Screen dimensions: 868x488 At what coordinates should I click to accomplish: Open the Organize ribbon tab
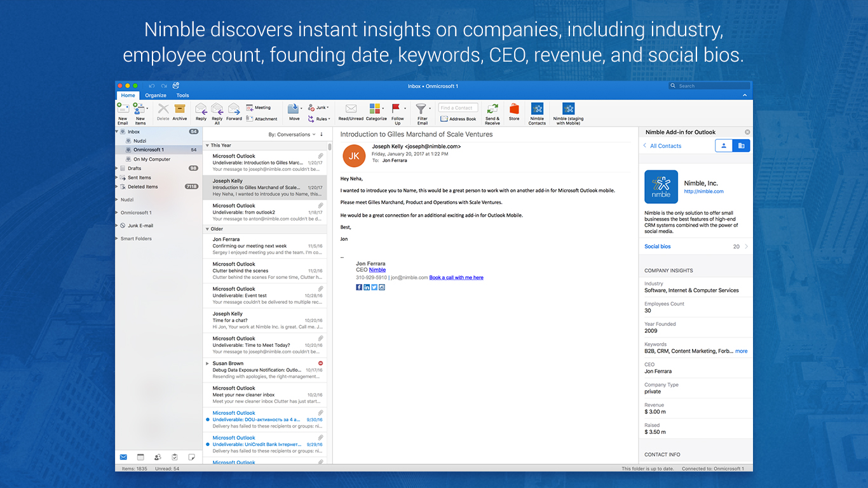click(x=156, y=95)
